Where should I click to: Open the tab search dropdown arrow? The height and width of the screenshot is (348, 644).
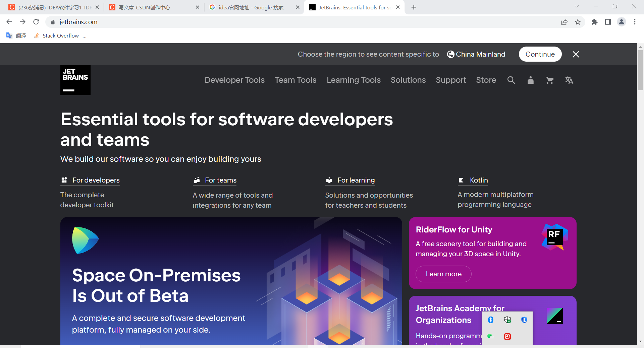577,6
